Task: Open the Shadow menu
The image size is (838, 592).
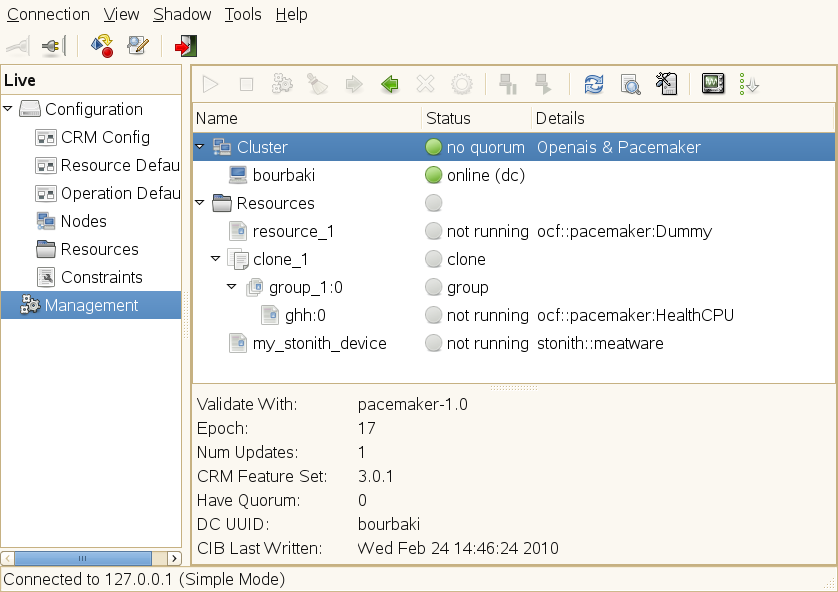Action: point(182,14)
